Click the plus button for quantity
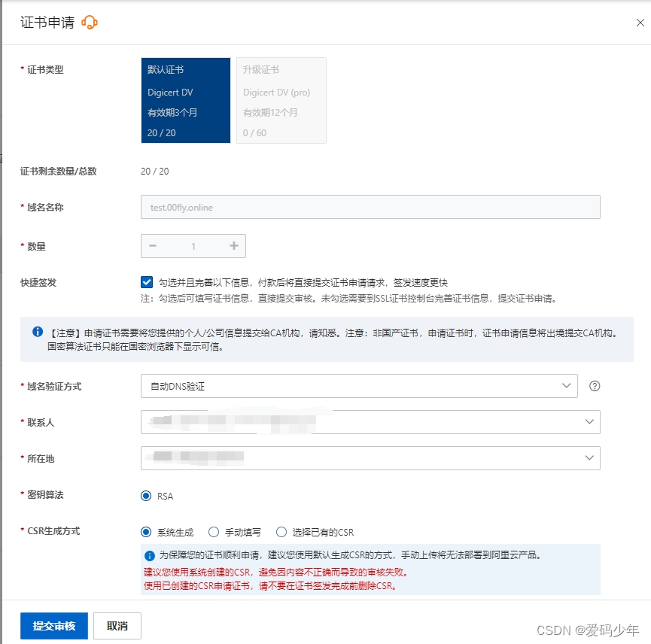 click(x=233, y=246)
